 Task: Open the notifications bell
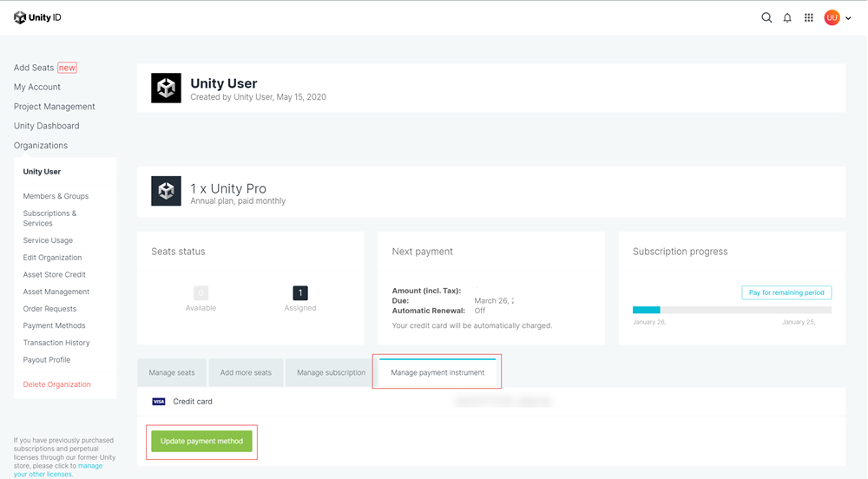pyautogui.click(x=787, y=17)
